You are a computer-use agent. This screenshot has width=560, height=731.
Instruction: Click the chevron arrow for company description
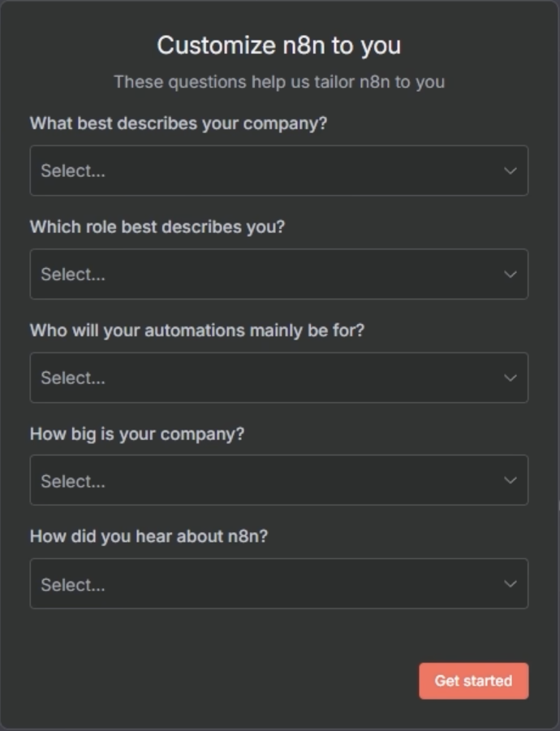(510, 171)
